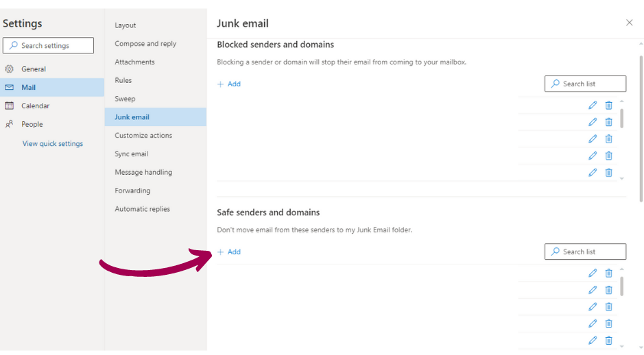Delete fifth entry in Blocked senders list
644x355 pixels.
point(608,173)
